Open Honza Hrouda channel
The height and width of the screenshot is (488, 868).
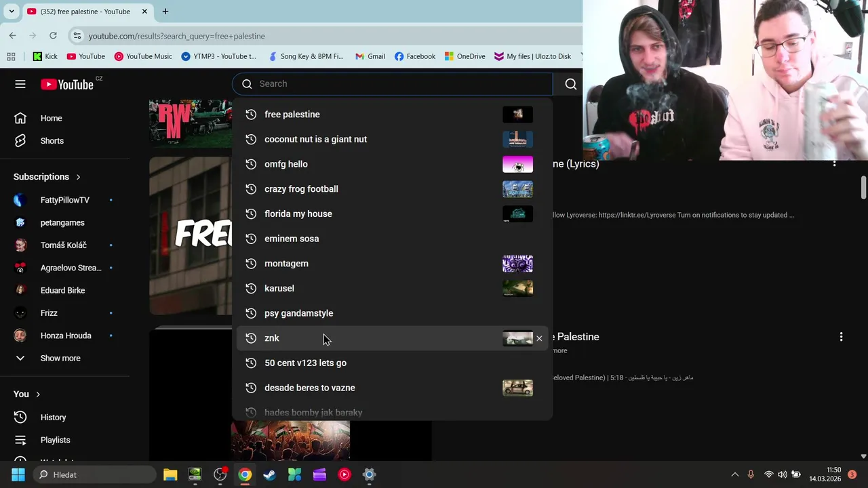64,335
